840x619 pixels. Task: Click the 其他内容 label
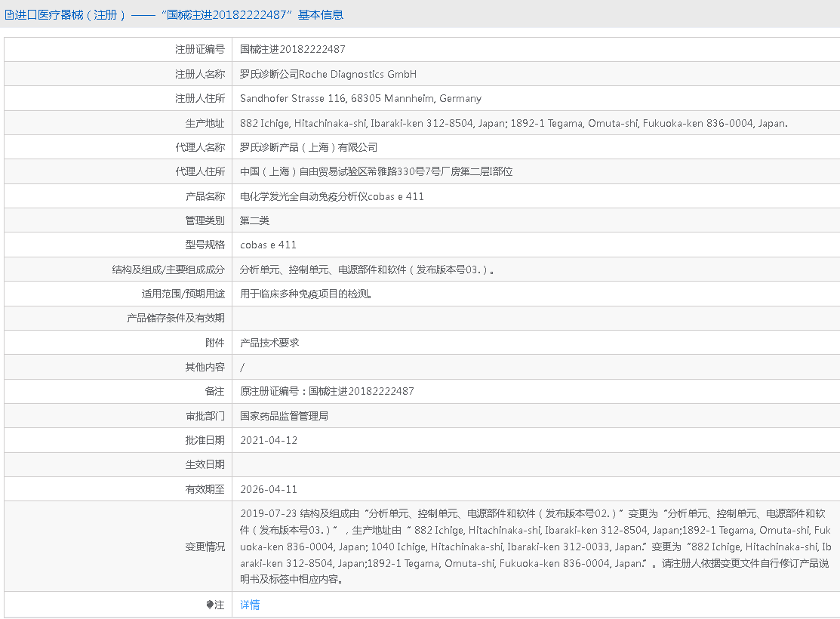coord(205,368)
